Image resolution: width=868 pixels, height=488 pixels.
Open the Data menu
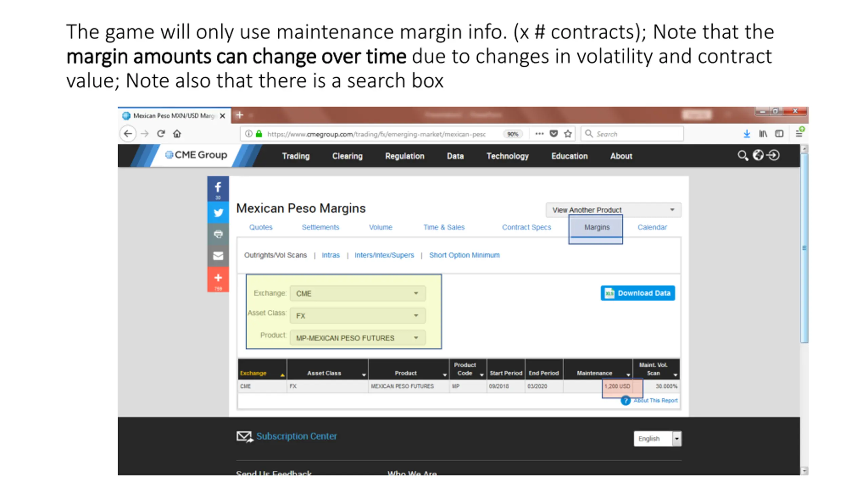[x=455, y=156]
